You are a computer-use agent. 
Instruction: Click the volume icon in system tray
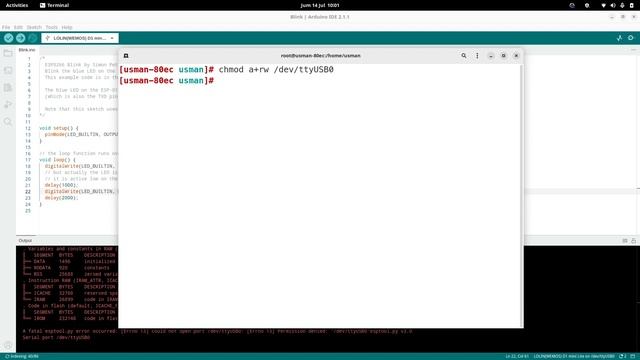tap(613, 5)
